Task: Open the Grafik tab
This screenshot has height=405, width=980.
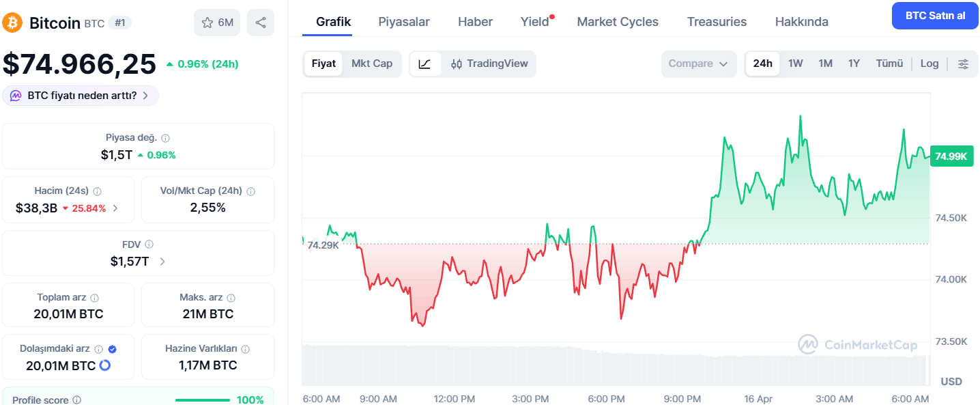Action: (x=334, y=22)
